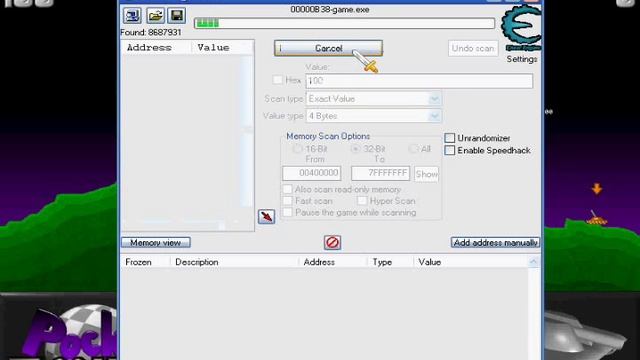Click the Found: 8687931 count label
Viewport: 640px width, 360px height.
151,32
